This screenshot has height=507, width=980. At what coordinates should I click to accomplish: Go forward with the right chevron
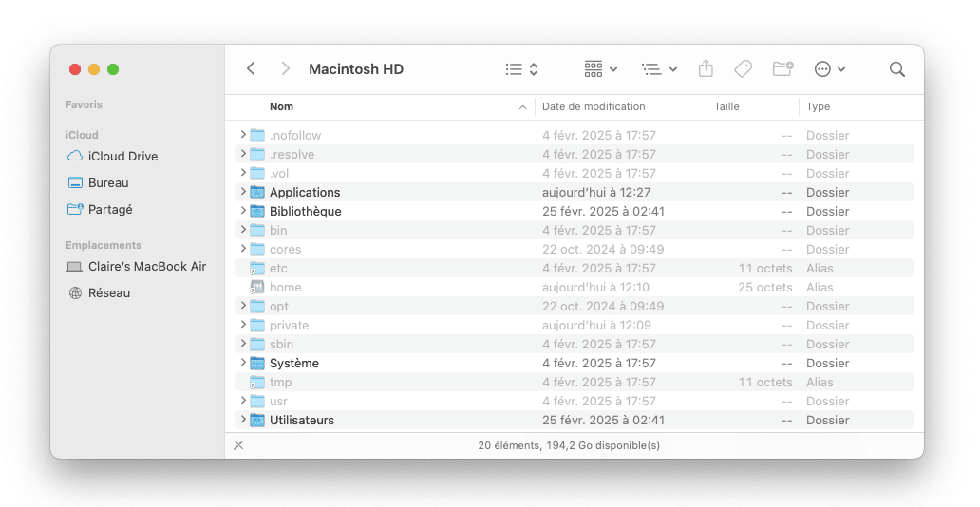coord(285,68)
